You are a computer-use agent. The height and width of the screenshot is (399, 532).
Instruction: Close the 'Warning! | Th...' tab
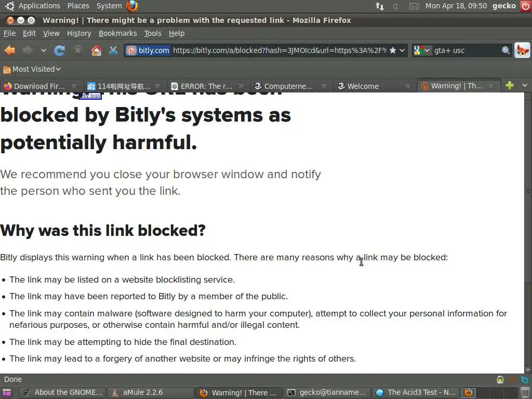490,86
